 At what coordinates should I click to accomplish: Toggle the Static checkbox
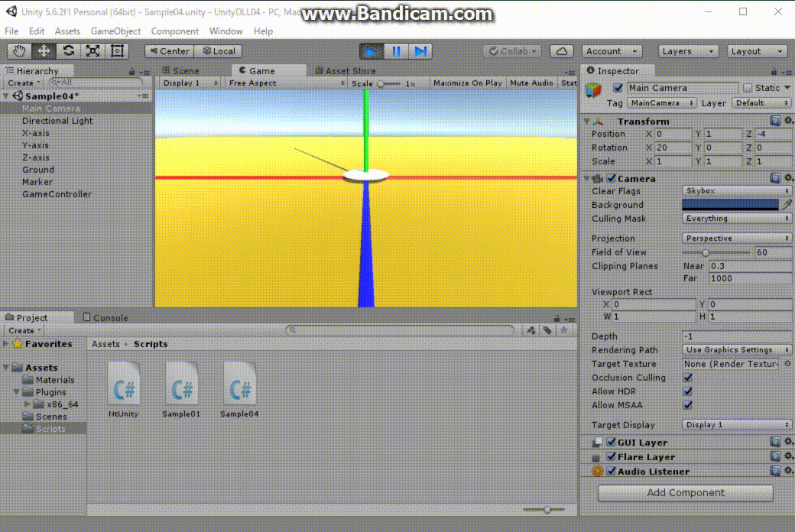click(x=748, y=88)
